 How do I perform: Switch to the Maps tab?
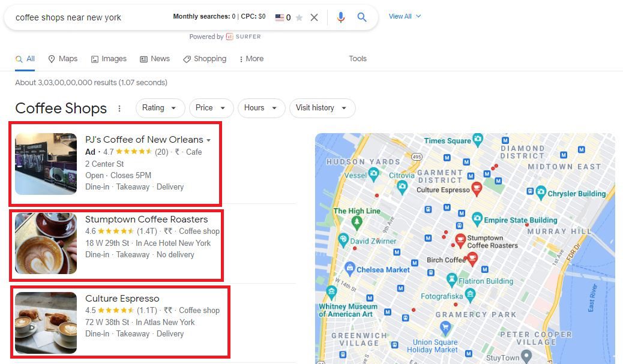[63, 59]
